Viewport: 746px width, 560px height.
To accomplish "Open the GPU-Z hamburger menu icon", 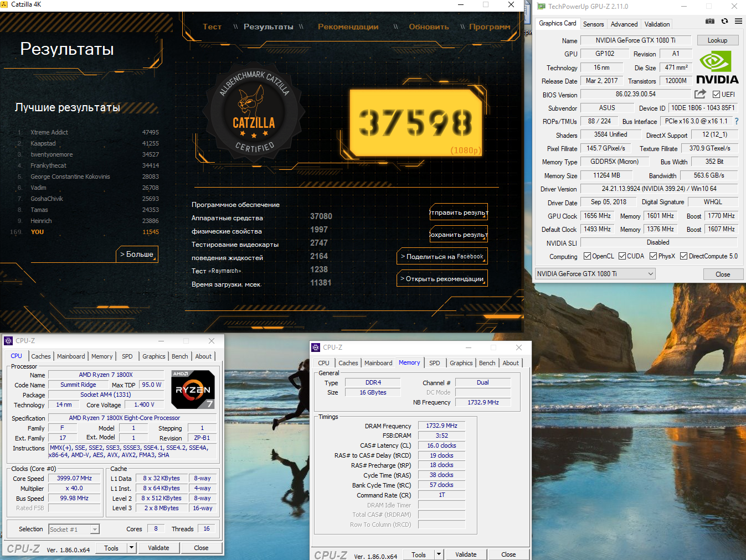I will (x=738, y=22).
